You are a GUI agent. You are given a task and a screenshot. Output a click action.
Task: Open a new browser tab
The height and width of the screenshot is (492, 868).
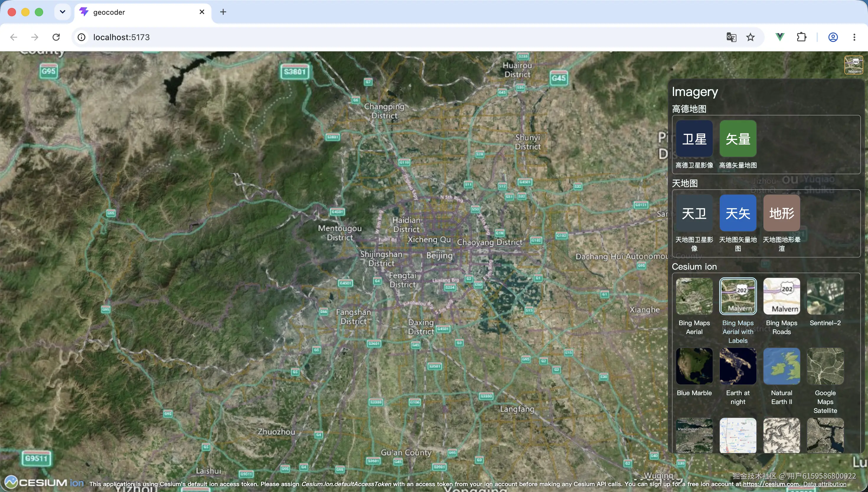click(223, 12)
